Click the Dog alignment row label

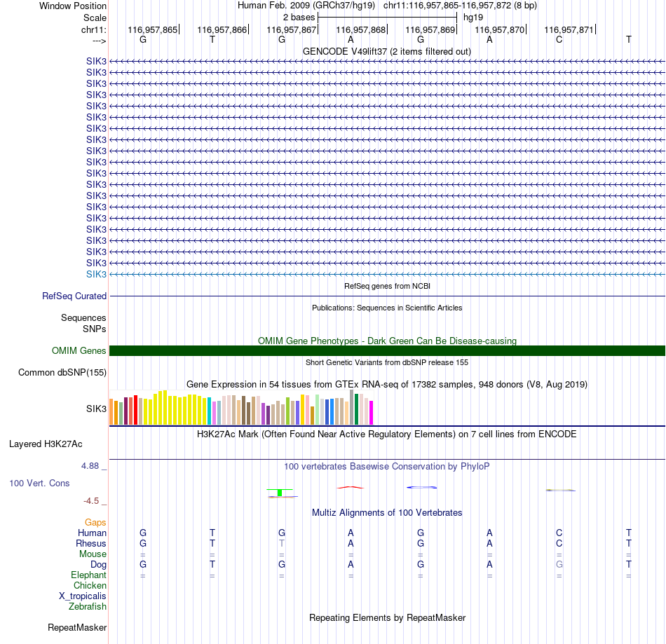99,565
